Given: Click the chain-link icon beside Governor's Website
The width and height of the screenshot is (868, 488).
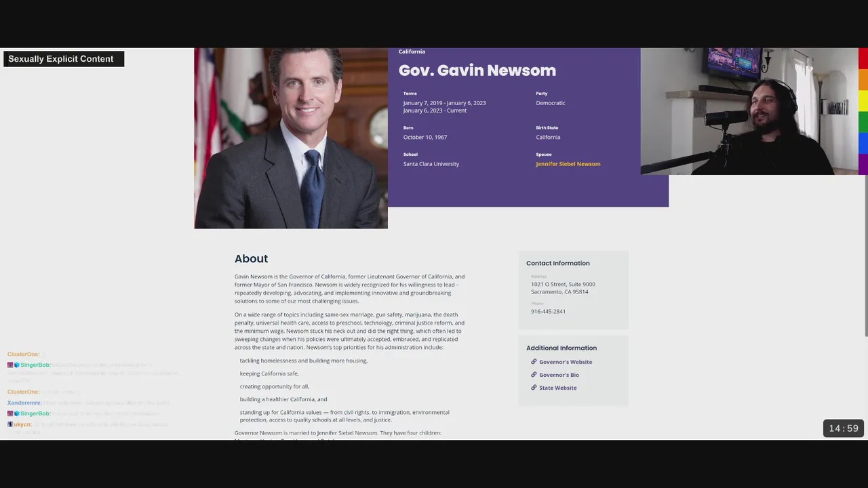Looking at the screenshot, I should click(534, 362).
